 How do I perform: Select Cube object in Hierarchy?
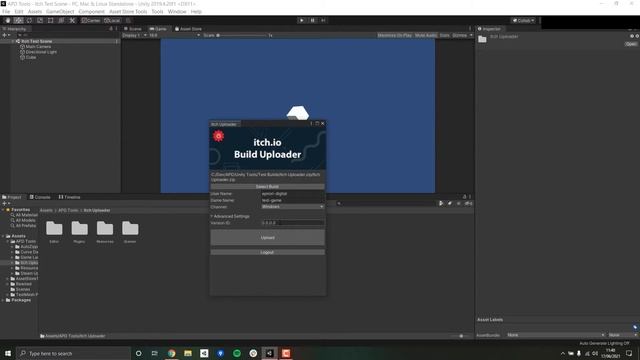click(28, 57)
